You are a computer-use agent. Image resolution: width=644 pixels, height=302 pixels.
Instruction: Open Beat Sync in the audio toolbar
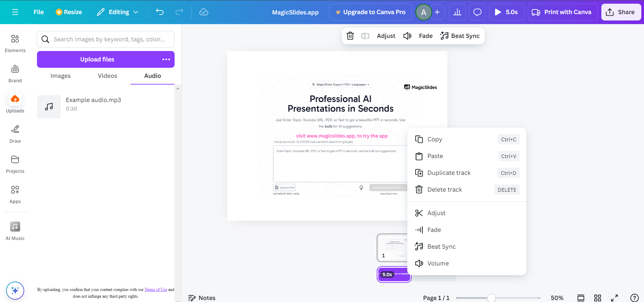(460, 36)
